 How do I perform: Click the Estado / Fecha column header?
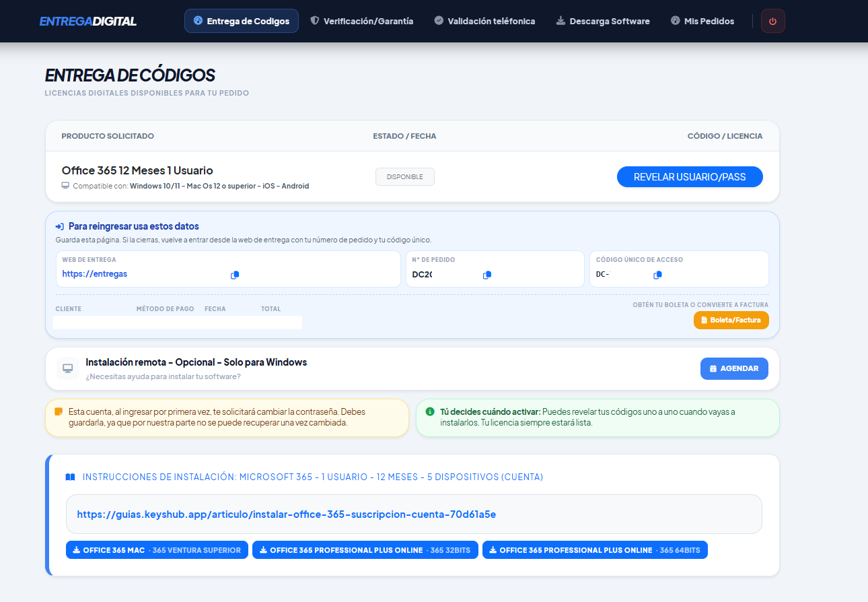(x=404, y=136)
